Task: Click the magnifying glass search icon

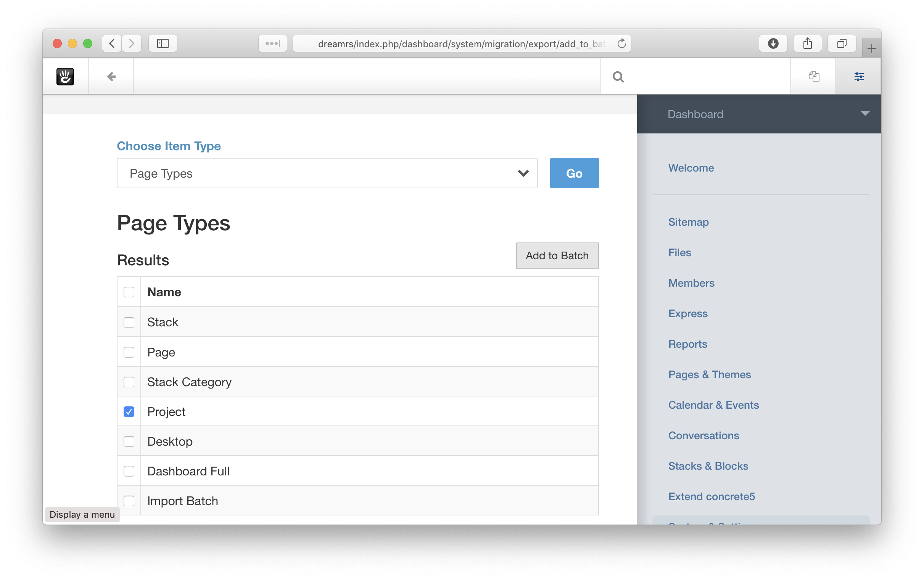Action: pyautogui.click(x=618, y=77)
